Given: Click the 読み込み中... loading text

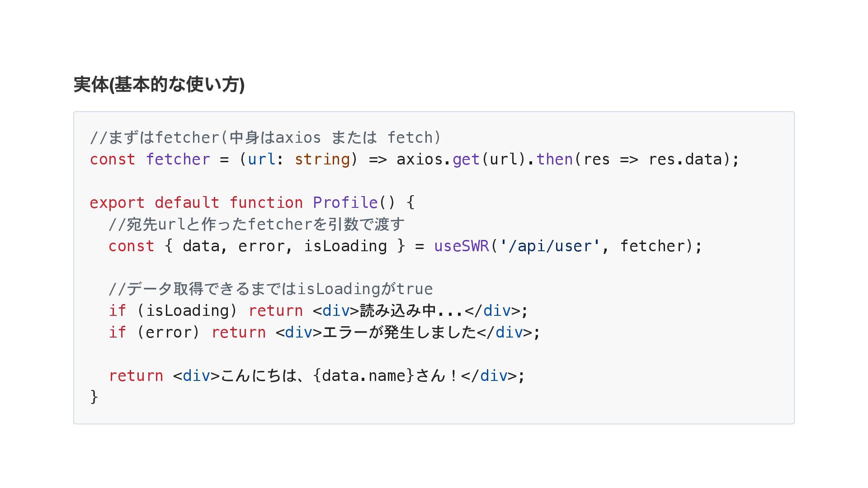Looking at the screenshot, I should (x=411, y=311).
